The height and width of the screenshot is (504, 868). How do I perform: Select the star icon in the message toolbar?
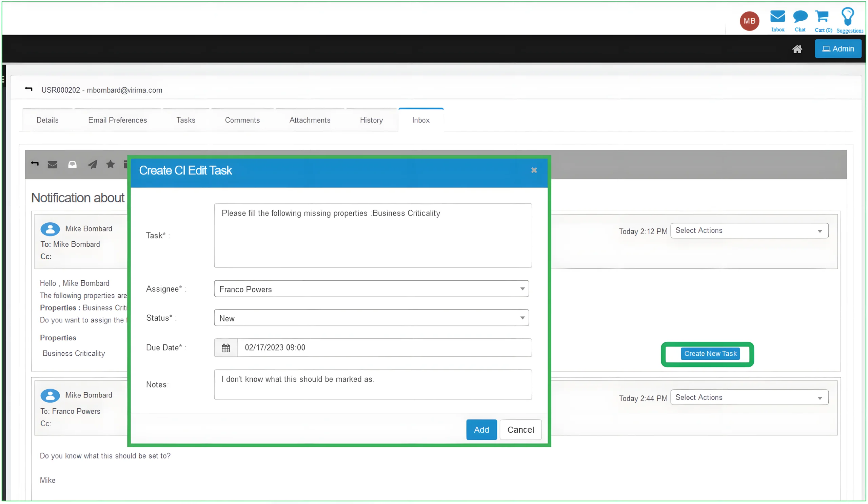pyautogui.click(x=110, y=165)
